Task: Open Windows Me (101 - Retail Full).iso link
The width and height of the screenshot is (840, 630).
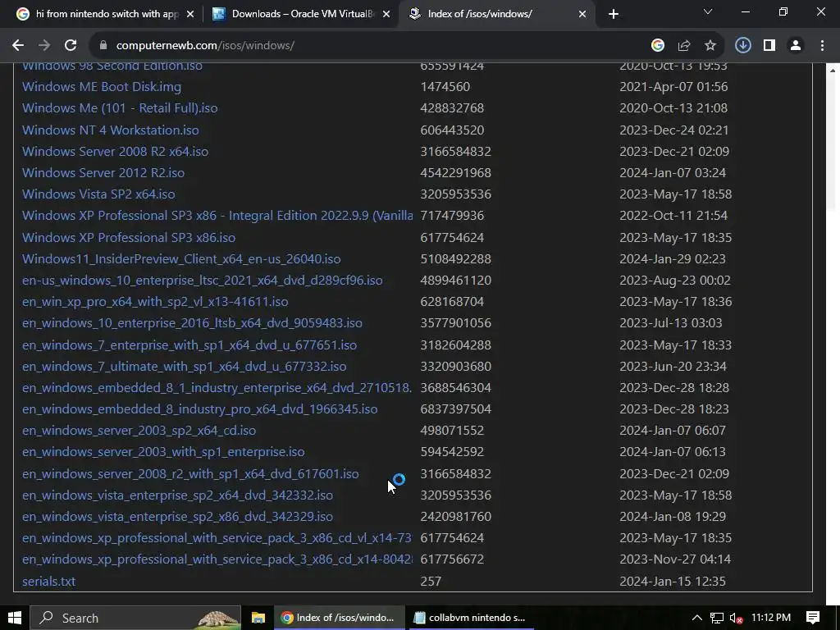Action: pos(120,108)
